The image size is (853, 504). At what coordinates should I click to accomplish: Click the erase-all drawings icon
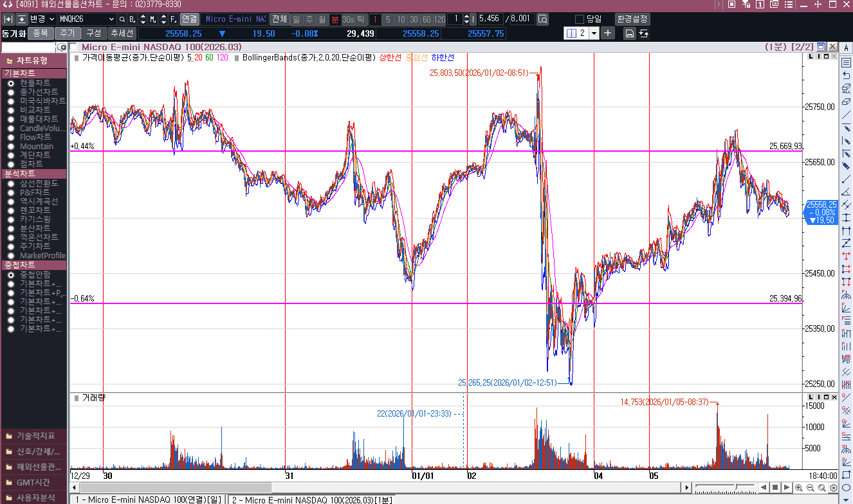[x=846, y=89]
